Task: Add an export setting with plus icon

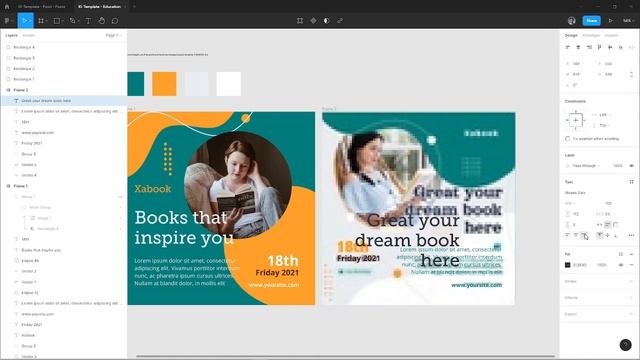Action: tap(631, 314)
